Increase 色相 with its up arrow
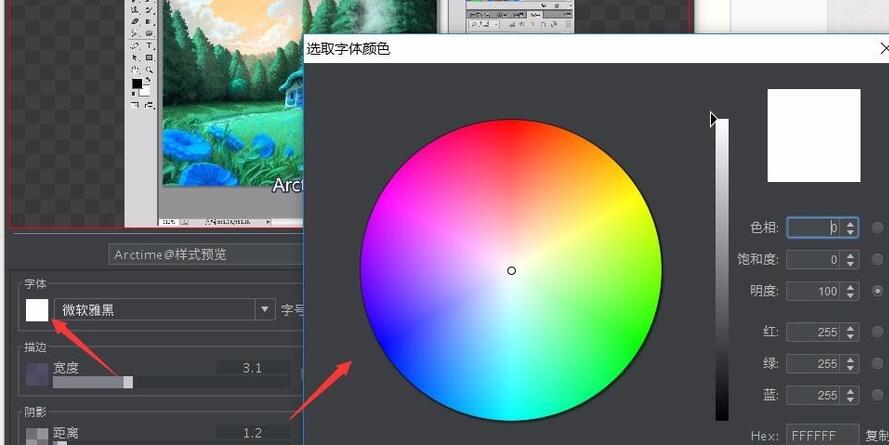The width and height of the screenshot is (889, 445). point(850,224)
